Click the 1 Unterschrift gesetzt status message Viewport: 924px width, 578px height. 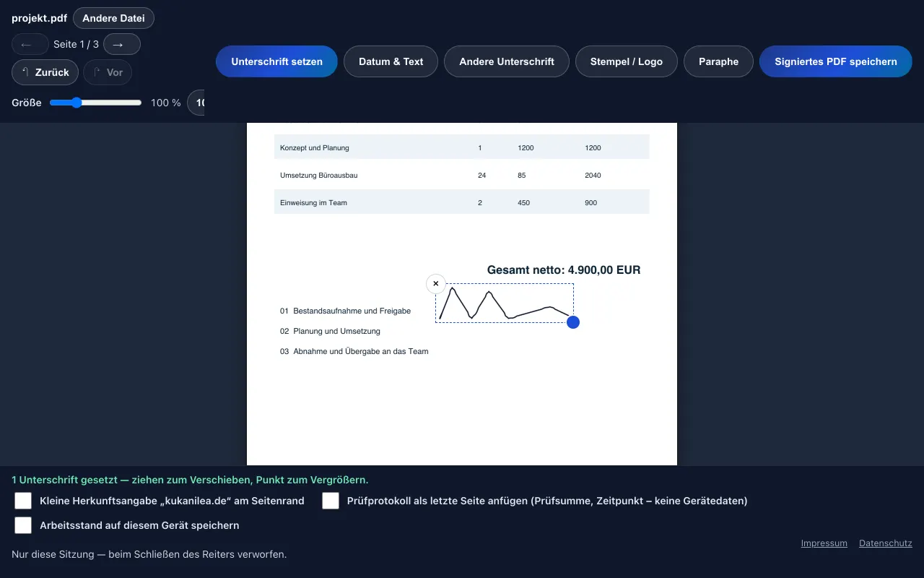190,480
